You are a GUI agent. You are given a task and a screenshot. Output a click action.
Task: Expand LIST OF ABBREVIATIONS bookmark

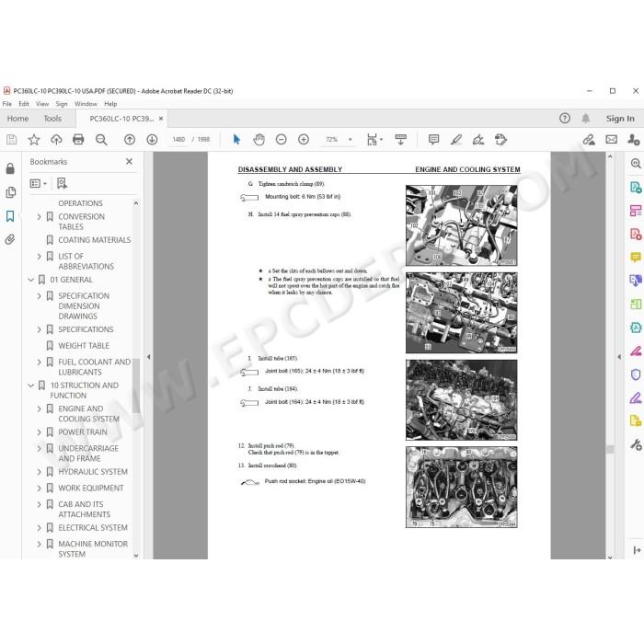(39, 257)
